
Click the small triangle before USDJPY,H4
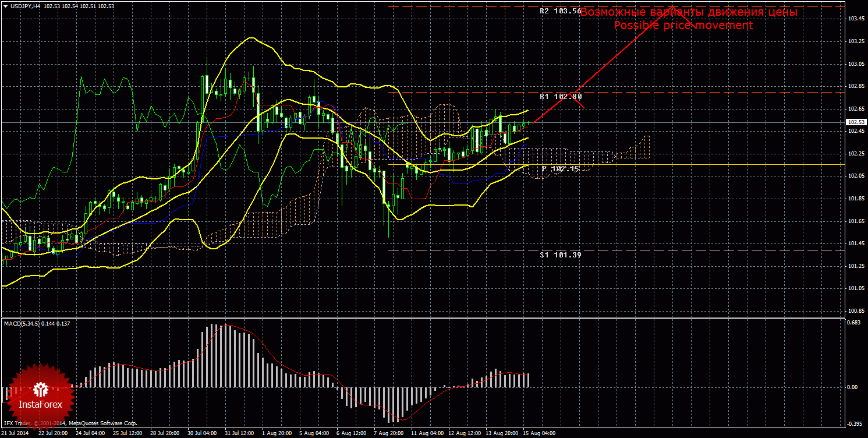coord(5,6)
